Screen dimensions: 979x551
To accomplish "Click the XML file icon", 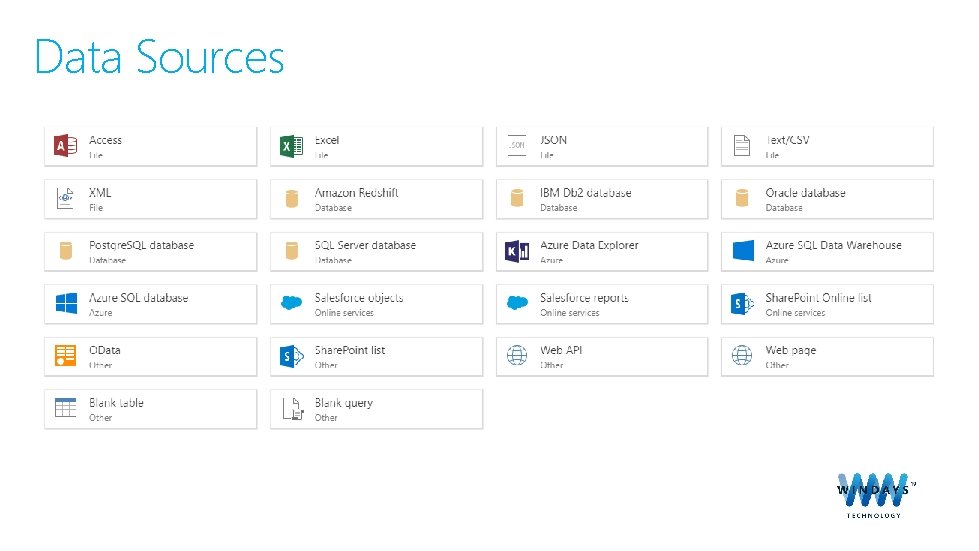I will click(x=66, y=198).
